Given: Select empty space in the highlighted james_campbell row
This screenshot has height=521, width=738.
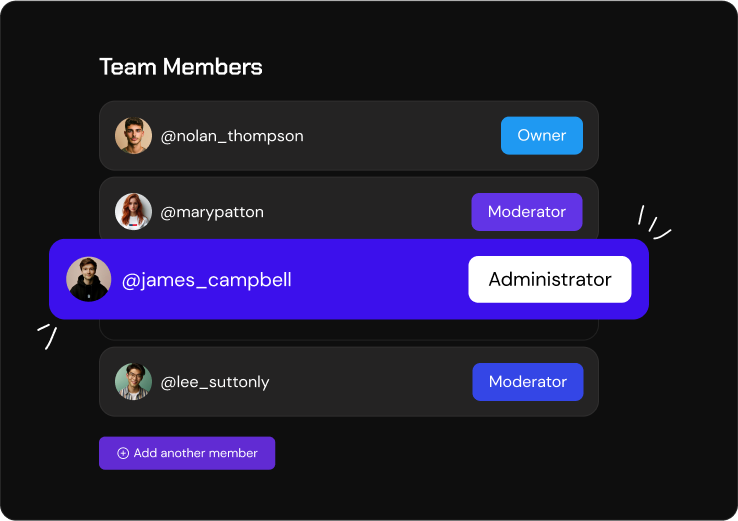Looking at the screenshot, I should tap(380, 280).
